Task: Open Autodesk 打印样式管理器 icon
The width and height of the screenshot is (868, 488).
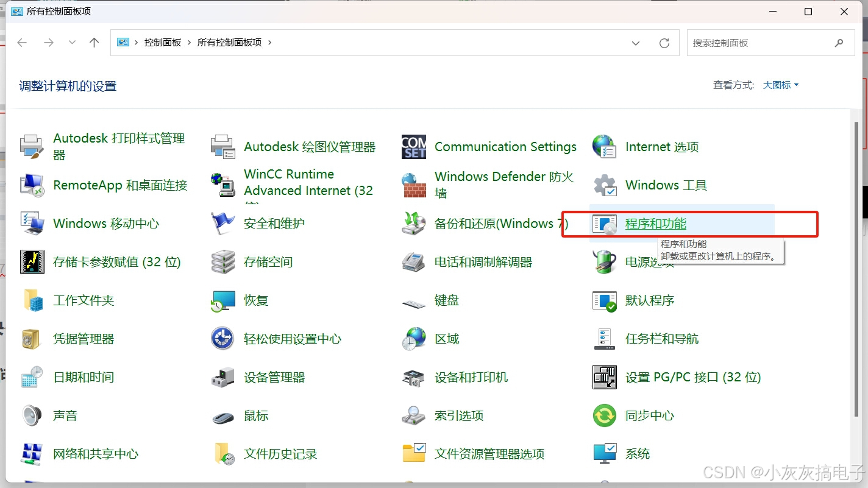Action: (32, 147)
